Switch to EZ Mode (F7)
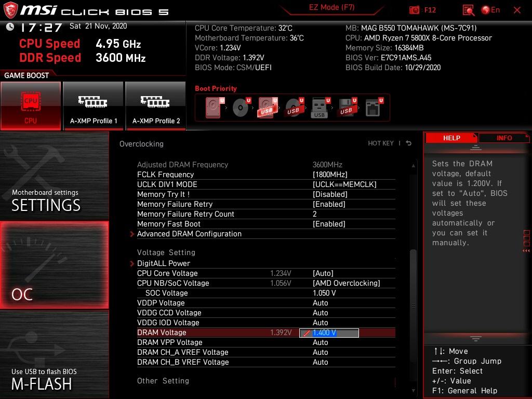Image resolution: width=532 pixels, height=399 pixels. (331, 7)
